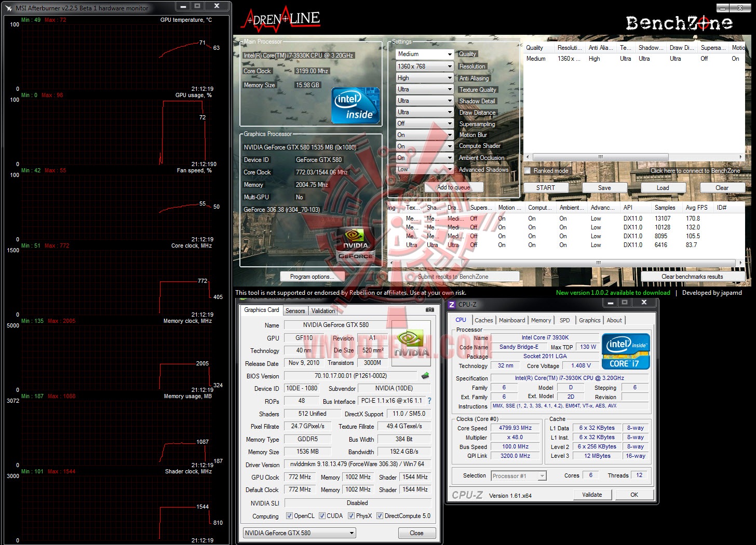756x545 pixels.
Task: Open the Memory tab in CPU-Z
Action: click(541, 320)
